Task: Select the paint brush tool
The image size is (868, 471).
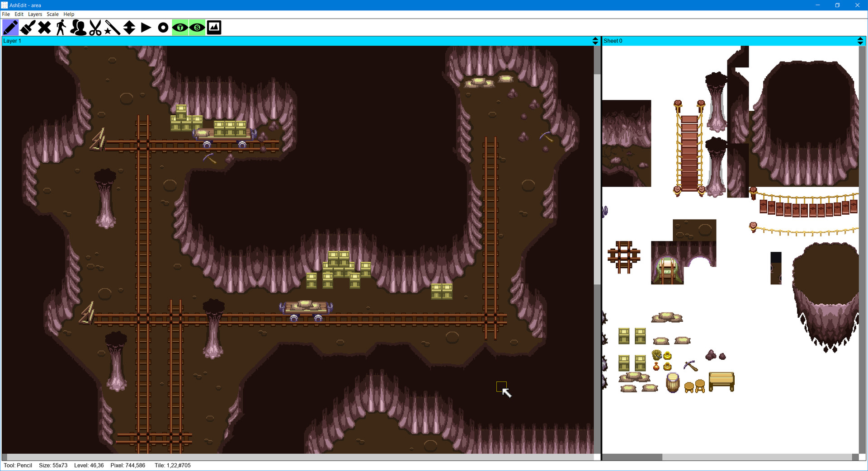Action: [28, 28]
